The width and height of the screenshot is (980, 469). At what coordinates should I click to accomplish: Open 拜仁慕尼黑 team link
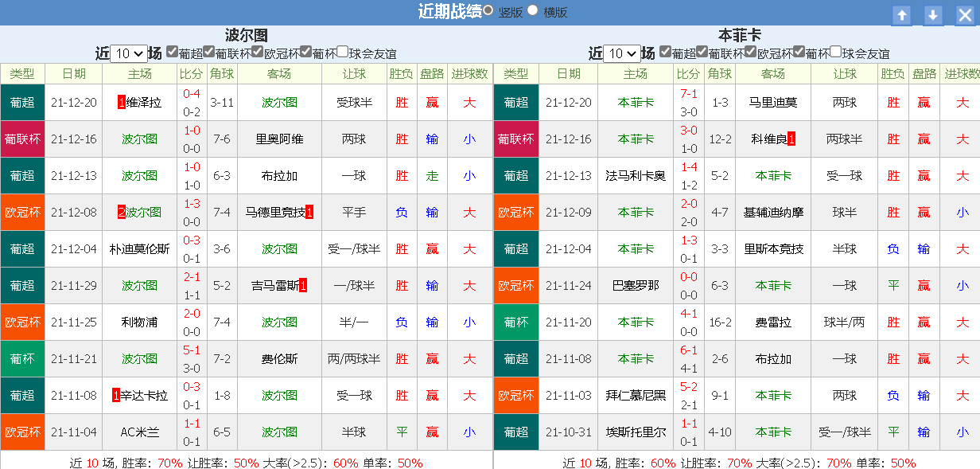click(636, 396)
